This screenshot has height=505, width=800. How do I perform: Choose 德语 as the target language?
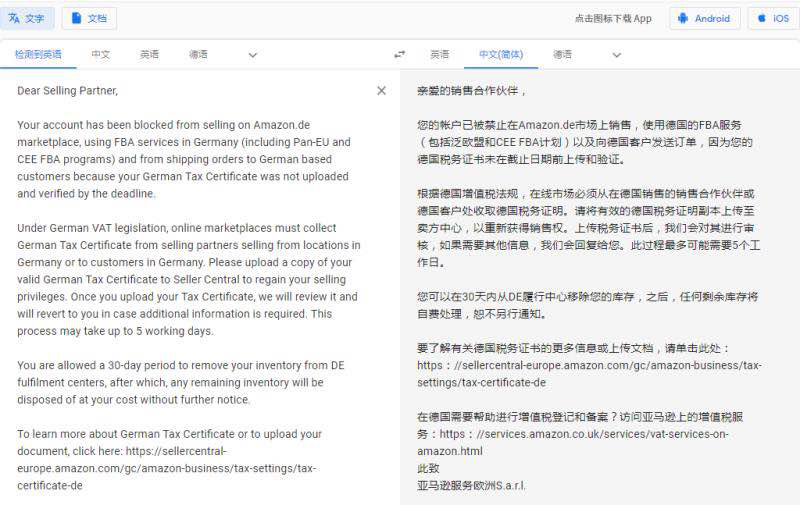[x=562, y=55]
